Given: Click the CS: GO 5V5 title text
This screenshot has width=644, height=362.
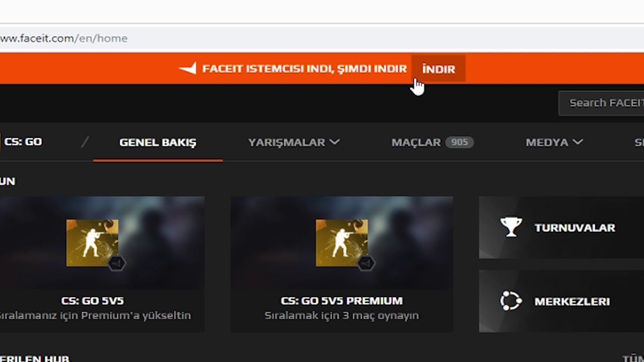Looking at the screenshot, I should (x=93, y=301).
